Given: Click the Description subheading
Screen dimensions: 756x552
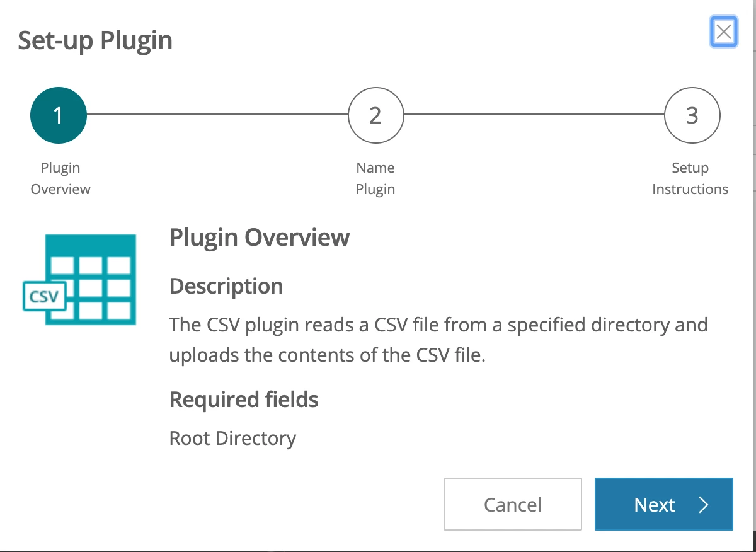Looking at the screenshot, I should coord(226,287).
